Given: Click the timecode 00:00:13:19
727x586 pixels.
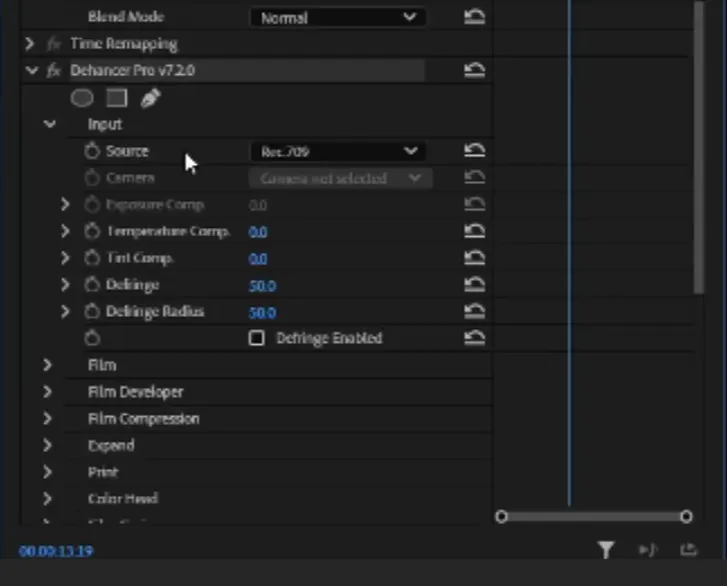Looking at the screenshot, I should 56,551.
